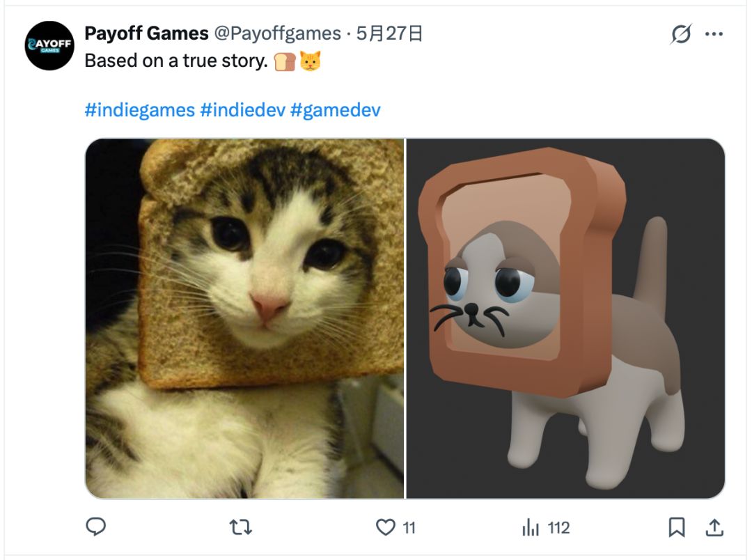Click the tweet text 'Based on a true story'
This screenshot has height=560, width=752.
pos(176,61)
